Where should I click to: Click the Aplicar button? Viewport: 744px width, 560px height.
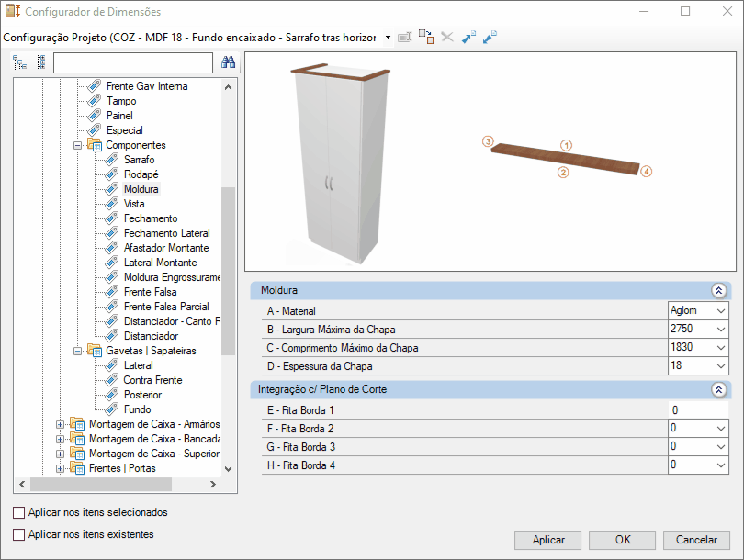(x=548, y=540)
